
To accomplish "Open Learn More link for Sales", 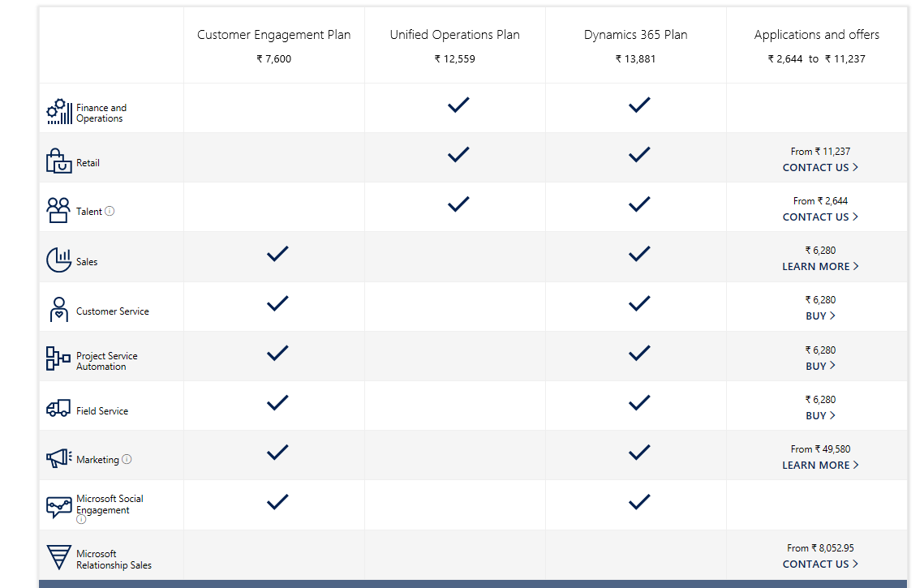I will pos(820,266).
